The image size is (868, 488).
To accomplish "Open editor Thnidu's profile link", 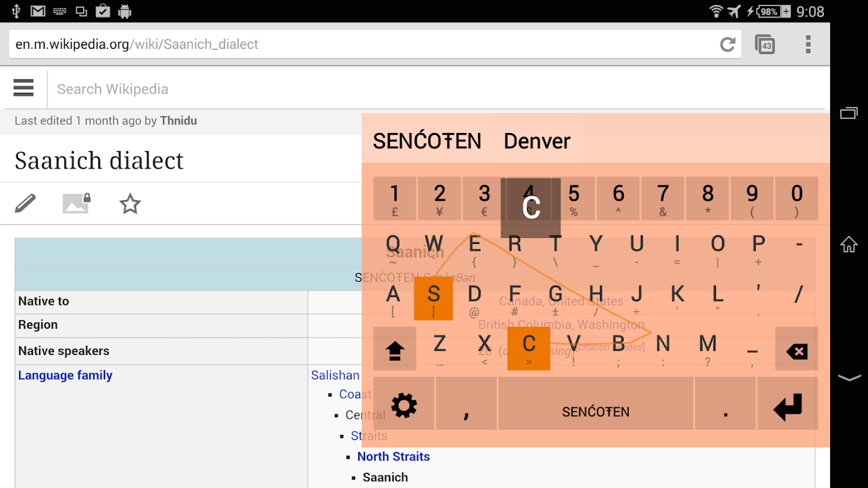I will coord(178,121).
